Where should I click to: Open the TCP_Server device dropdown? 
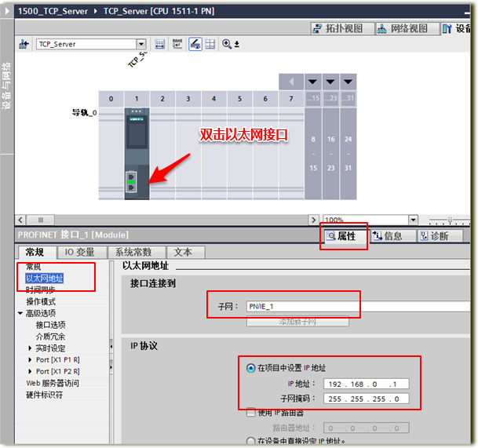(140, 44)
